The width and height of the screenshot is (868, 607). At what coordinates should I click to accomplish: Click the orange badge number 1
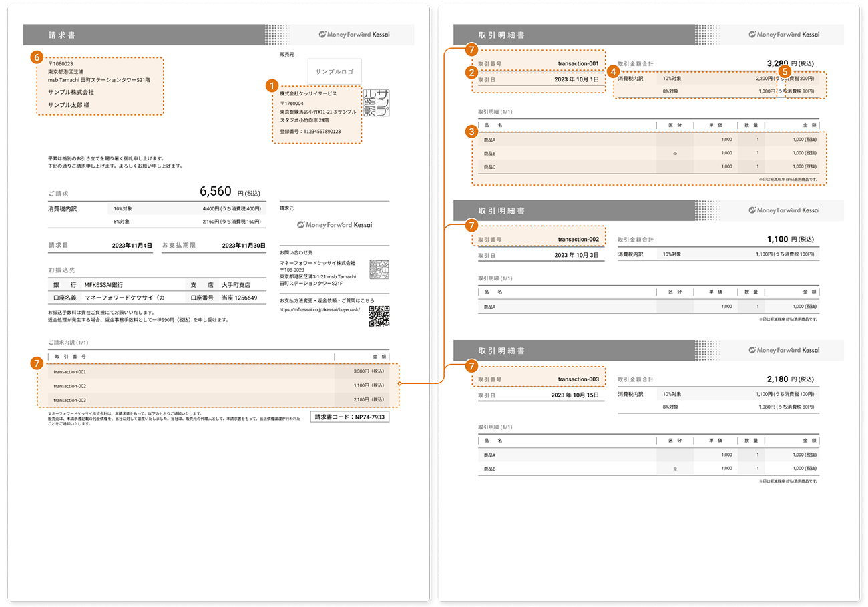(272, 85)
